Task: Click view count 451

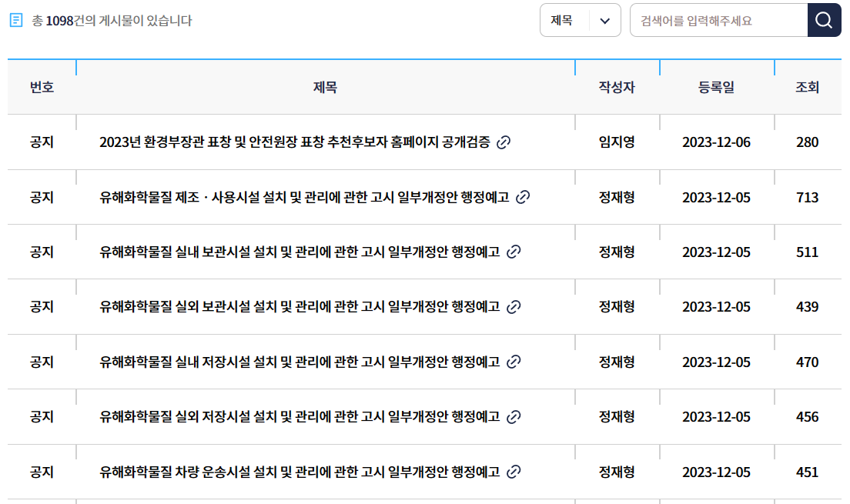Action: tap(807, 472)
